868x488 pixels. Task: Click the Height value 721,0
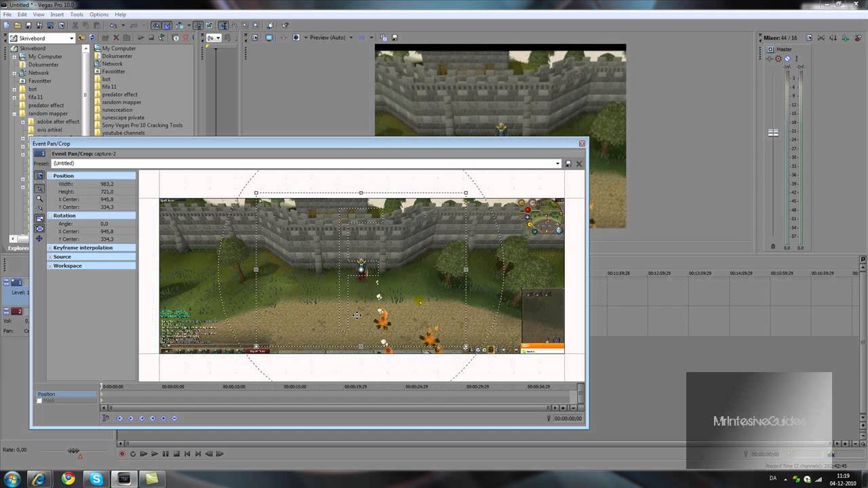click(106, 192)
